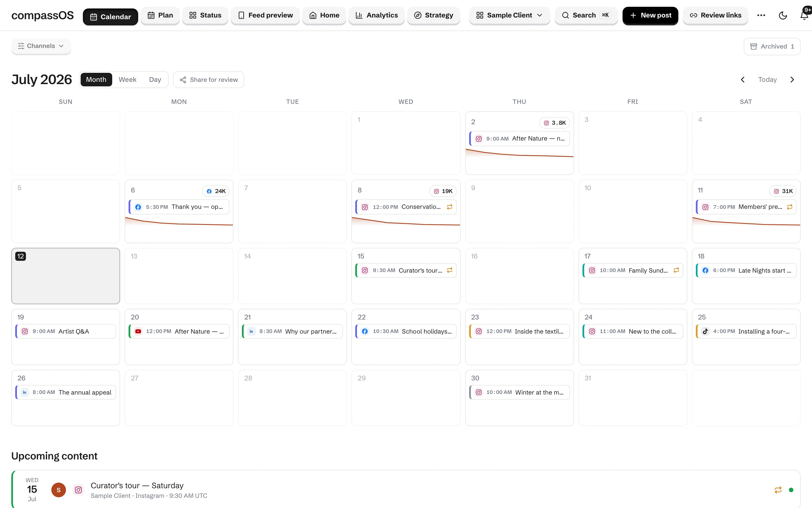Click the repeat icon on Members' preview post
The height and width of the screenshot is (508, 812).
(x=789, y=207)
